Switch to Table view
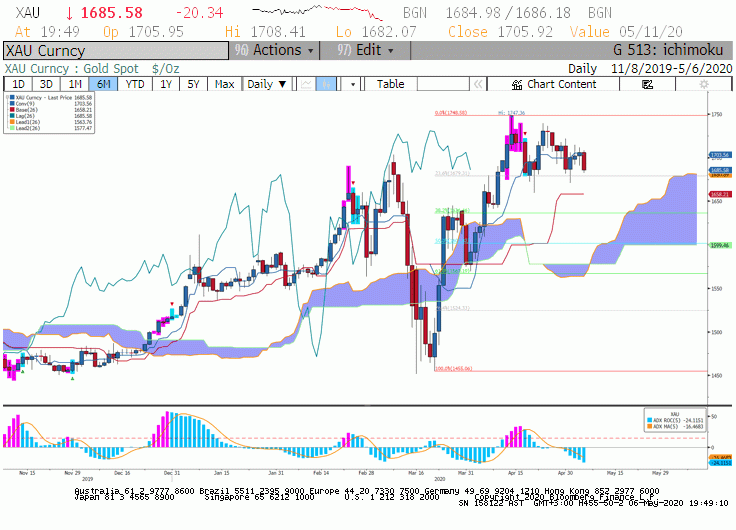Image resolution: width=736 pixels, height=530 pixels. click(390, 84)
